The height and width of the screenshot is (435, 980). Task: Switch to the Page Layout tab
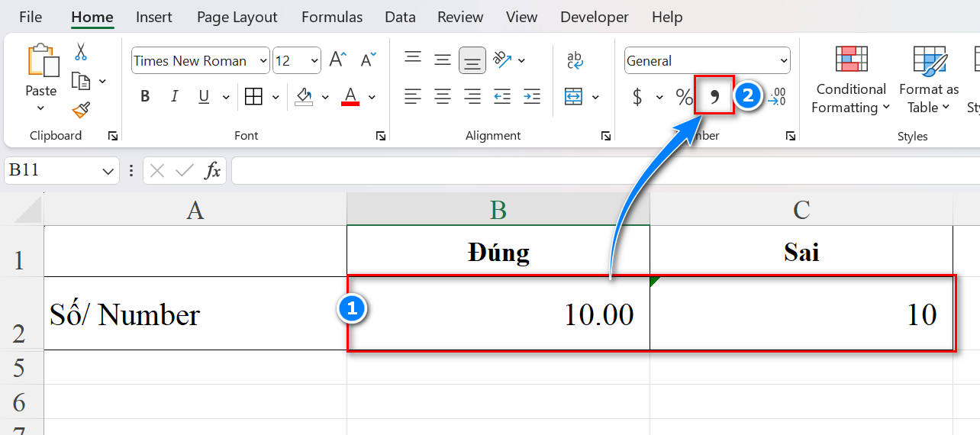[x=237, y=17]
